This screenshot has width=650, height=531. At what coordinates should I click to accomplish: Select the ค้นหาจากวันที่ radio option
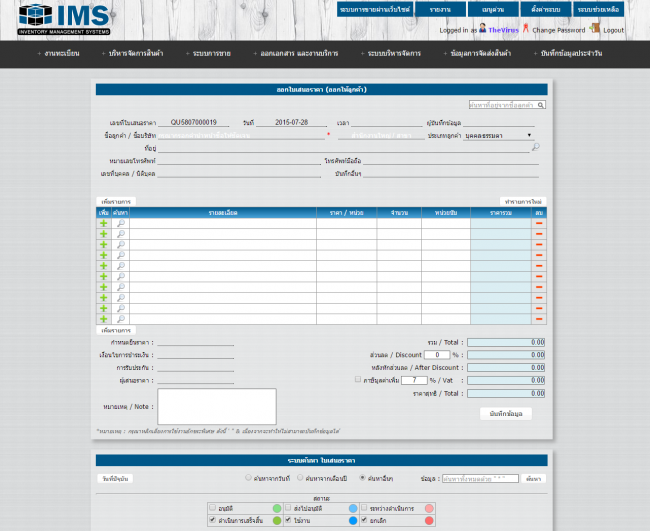pyautogui.click(x=248, y=478)
